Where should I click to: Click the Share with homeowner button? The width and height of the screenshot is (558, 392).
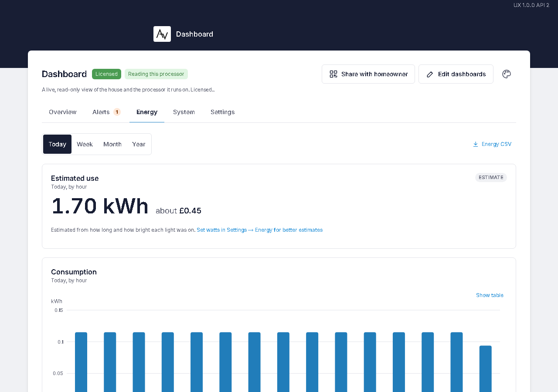pyautogui.click(x=368, y=74)
